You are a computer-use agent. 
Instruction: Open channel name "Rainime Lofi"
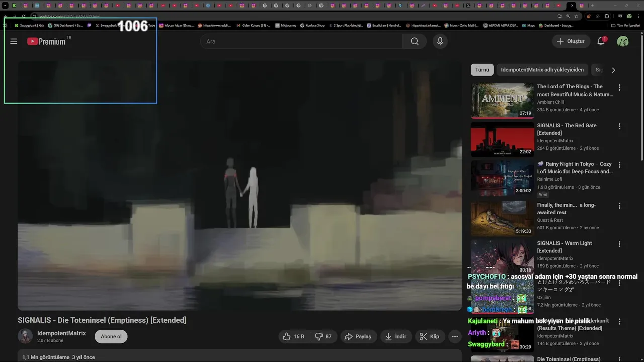coord(549,179)
